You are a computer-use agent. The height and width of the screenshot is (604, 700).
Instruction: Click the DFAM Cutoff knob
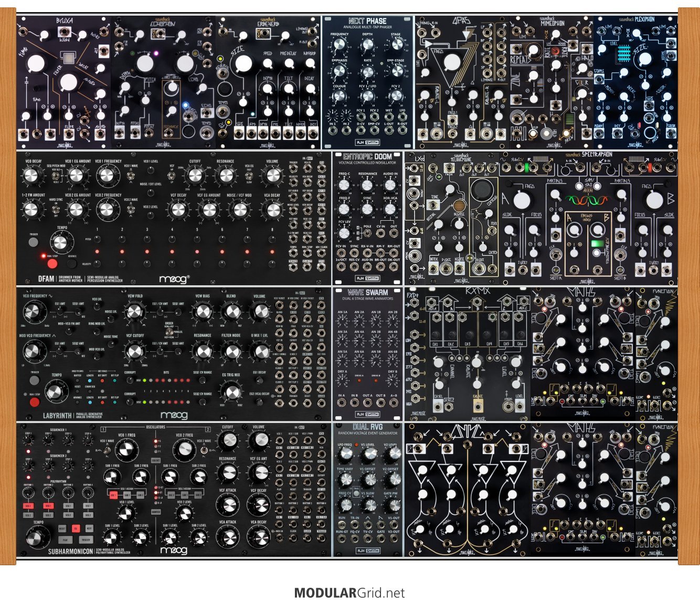click(x=194, y=176)
